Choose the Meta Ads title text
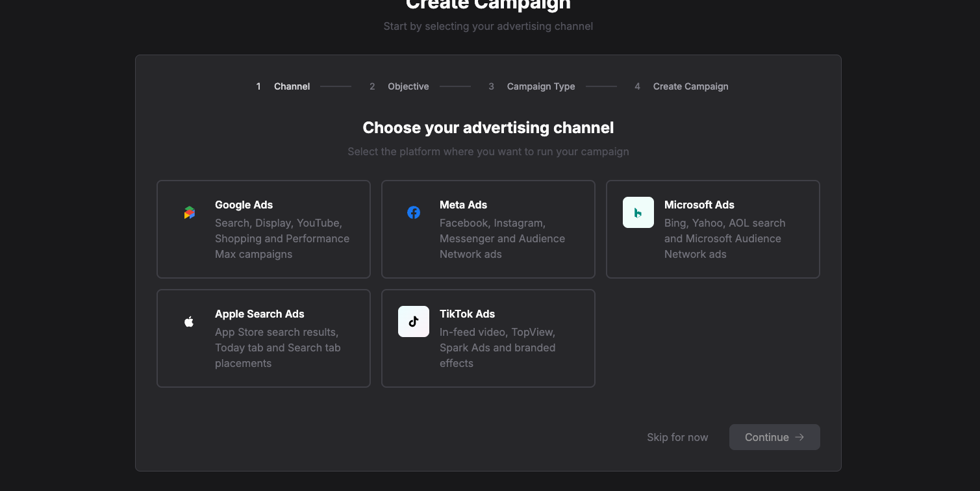Image resolution: width=980 pixels, height=491 pixels. [463, 205]
